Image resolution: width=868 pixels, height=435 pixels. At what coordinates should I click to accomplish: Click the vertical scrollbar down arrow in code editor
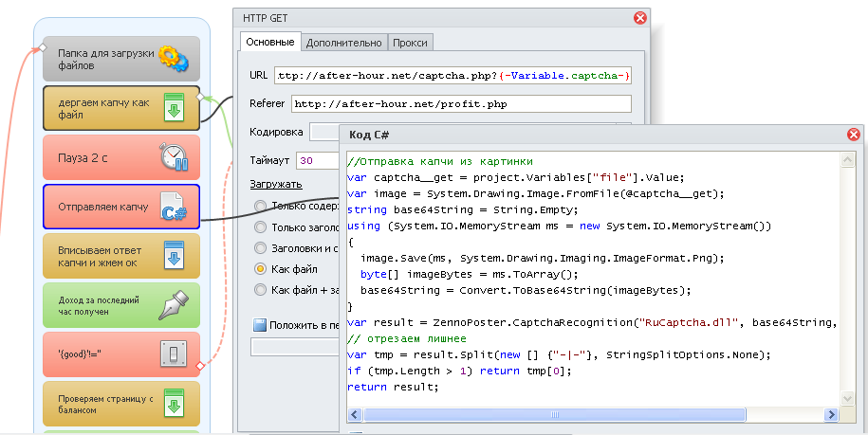[x=847, y=398]
